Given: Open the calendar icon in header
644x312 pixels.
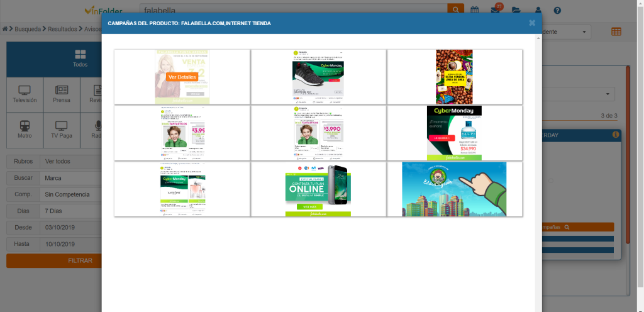Looking at the screenshot, I should pyautogui.click(x=474, y=10).
